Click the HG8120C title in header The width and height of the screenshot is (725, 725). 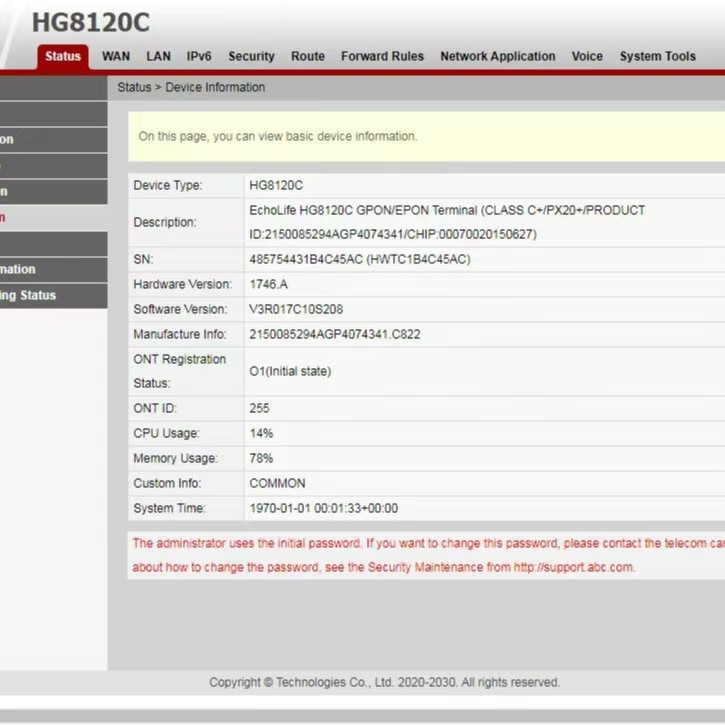[x=91, y=22]
